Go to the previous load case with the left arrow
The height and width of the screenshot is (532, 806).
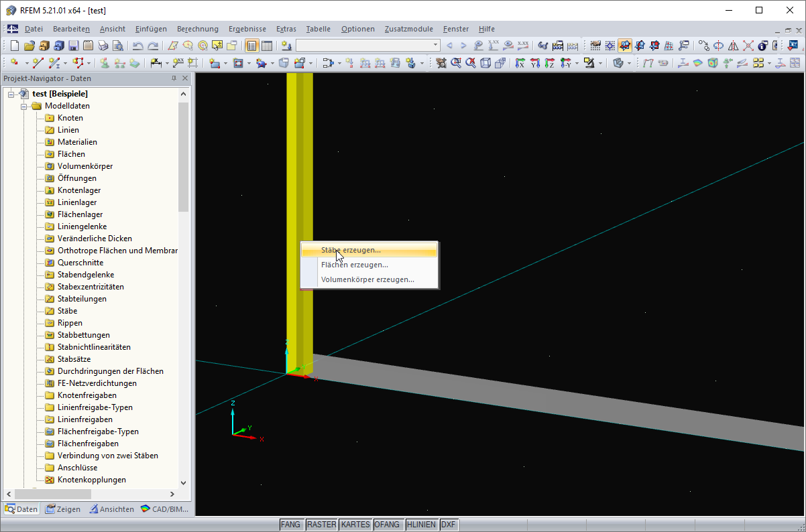click(449, 46)
